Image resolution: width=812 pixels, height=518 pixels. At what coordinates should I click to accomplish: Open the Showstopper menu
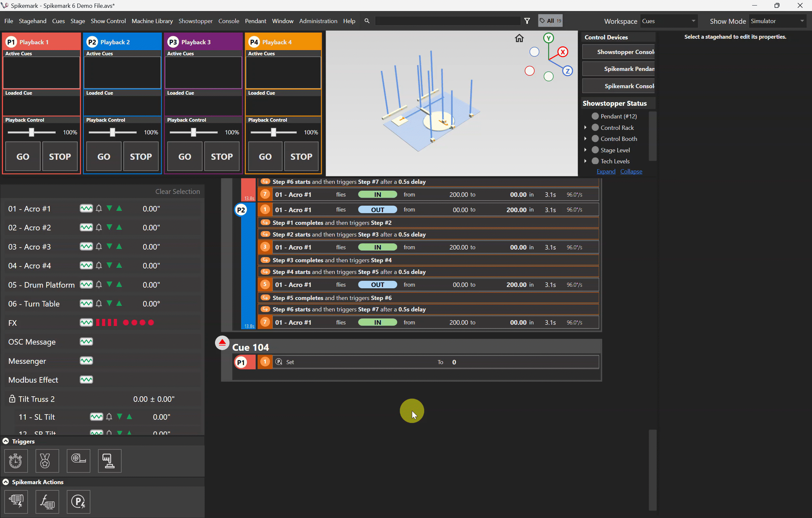point(196,20)
